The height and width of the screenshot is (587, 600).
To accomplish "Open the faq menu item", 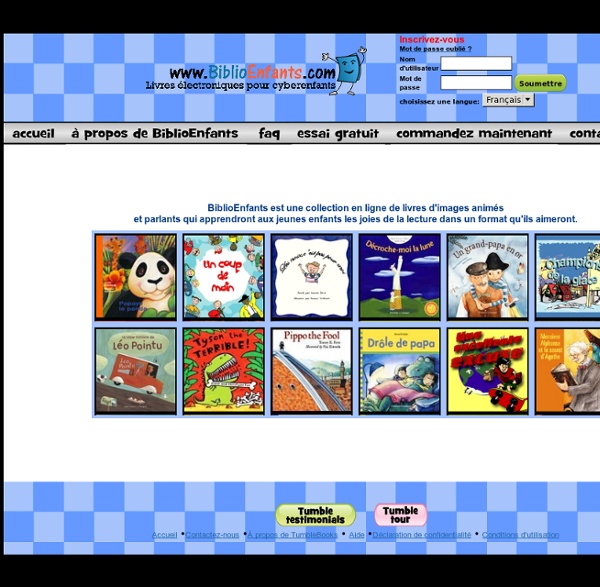I will click(269, 133).
